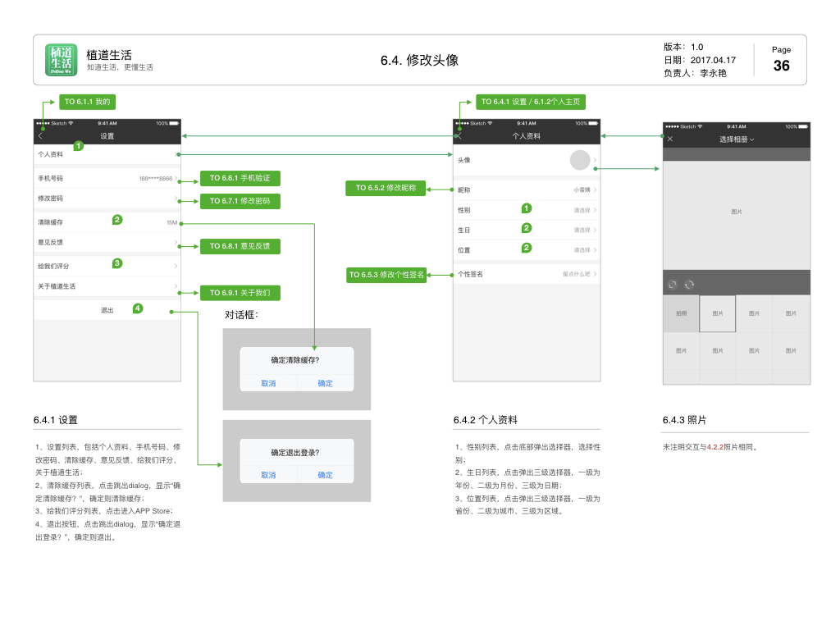The width and height of the screenshot is (840, 630).
Task: Tap the 位置 row's 请选择 value
Action: tap(582, 250)
